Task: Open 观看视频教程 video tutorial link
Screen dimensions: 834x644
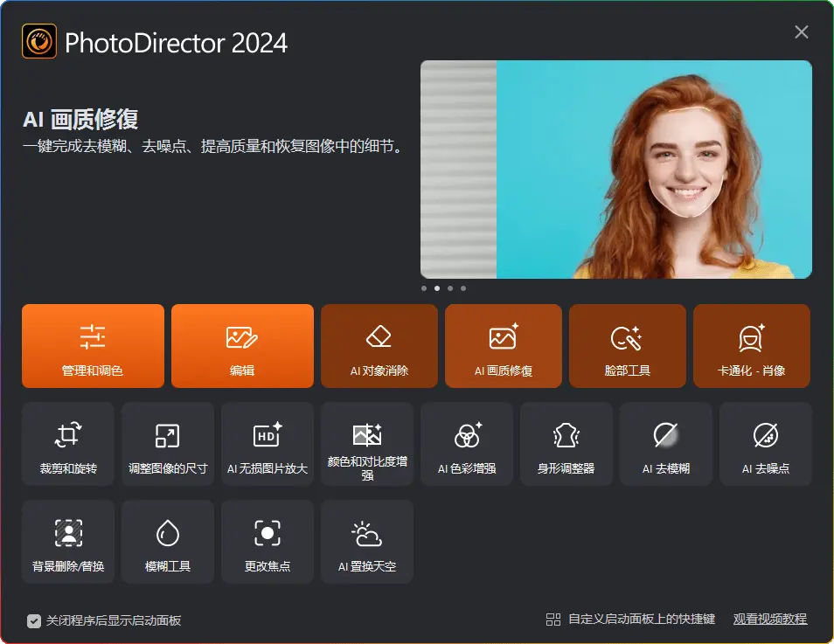Action: click(x=769, y=620)
